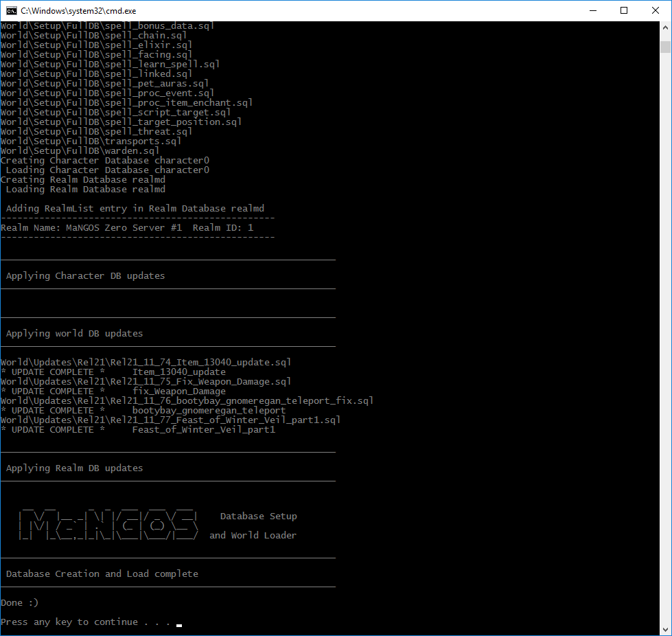Click the spell_proc_item_enchant.sql line
672x636 pixels.
[126, 103]
